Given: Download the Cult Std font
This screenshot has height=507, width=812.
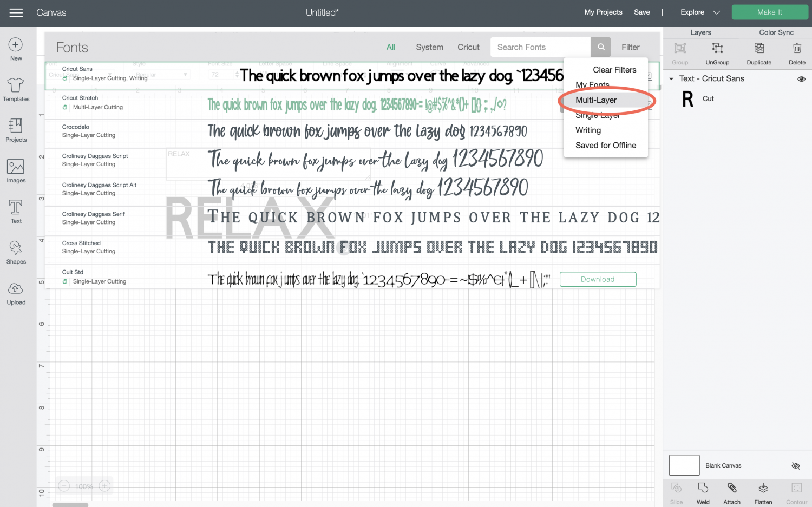Looking at the screenshot, I should click(598, 279).
